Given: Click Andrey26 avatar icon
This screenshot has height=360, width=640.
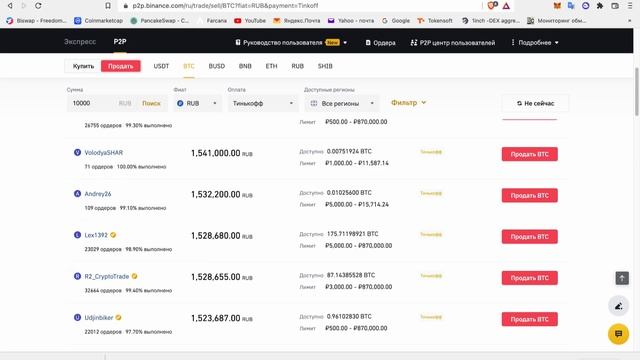Looking at the screenshot, I should click(77, 193).
